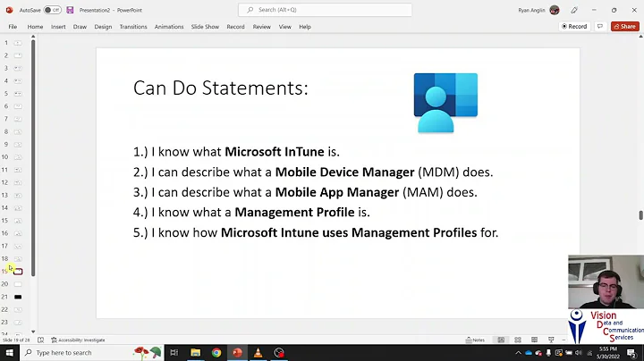
Task: Click the line 'I know what a Management Profile is.'
Action: 251,212
